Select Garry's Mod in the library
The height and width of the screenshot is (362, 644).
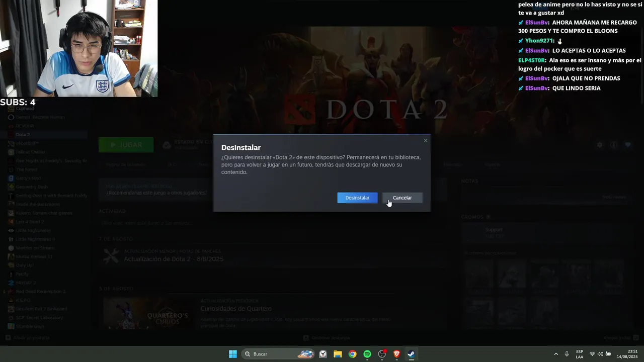(x=28, y=178)
